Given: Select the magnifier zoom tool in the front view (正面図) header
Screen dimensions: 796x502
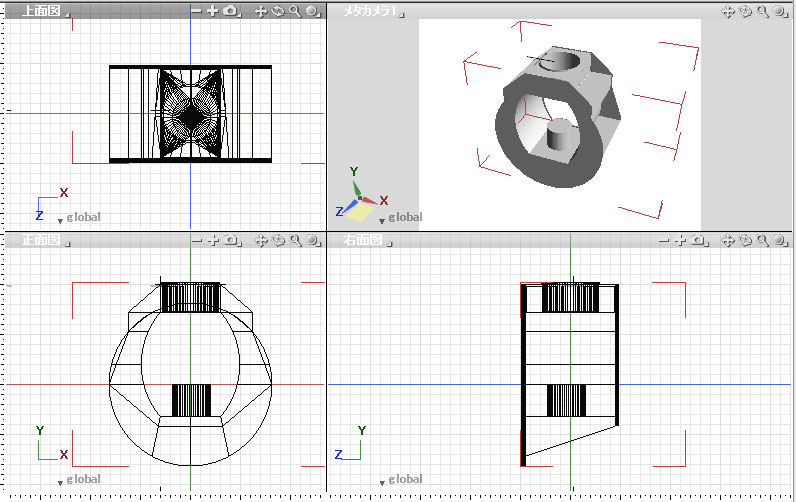Looking at the screenshot, I should (x=294, y=241).
